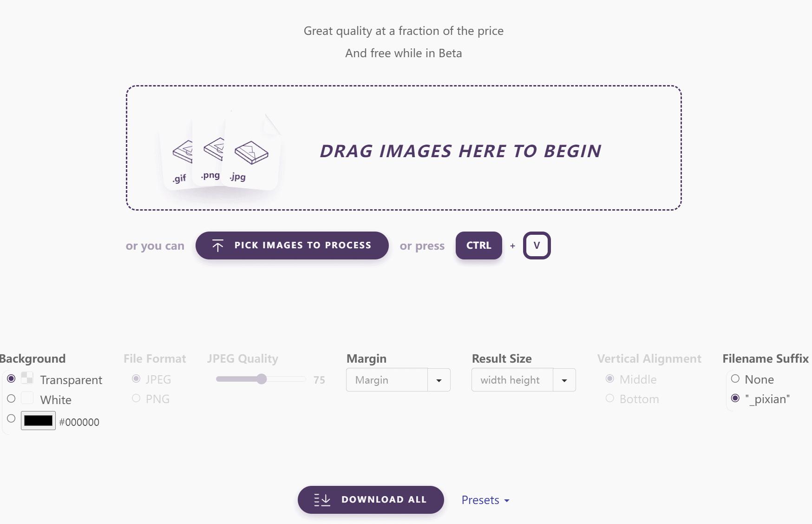812x524 pixels.
Task: Select the White background option
Action: point(11,399)
